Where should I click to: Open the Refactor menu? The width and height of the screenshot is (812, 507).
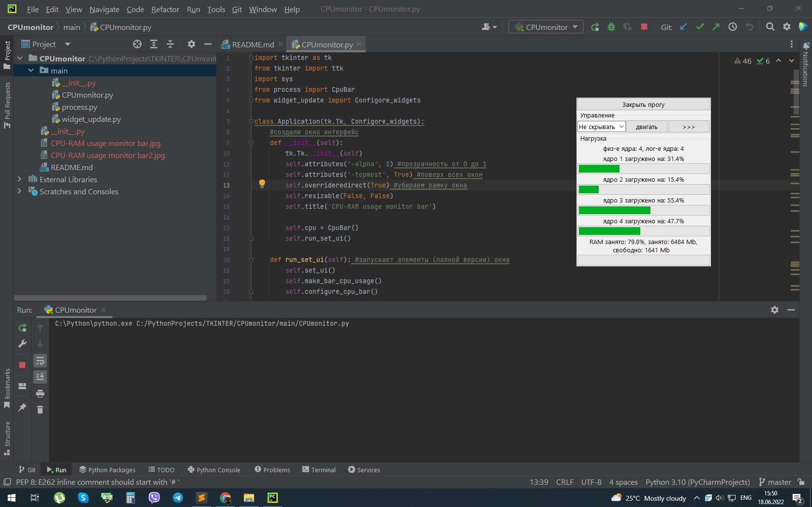[x=165, y=9]
